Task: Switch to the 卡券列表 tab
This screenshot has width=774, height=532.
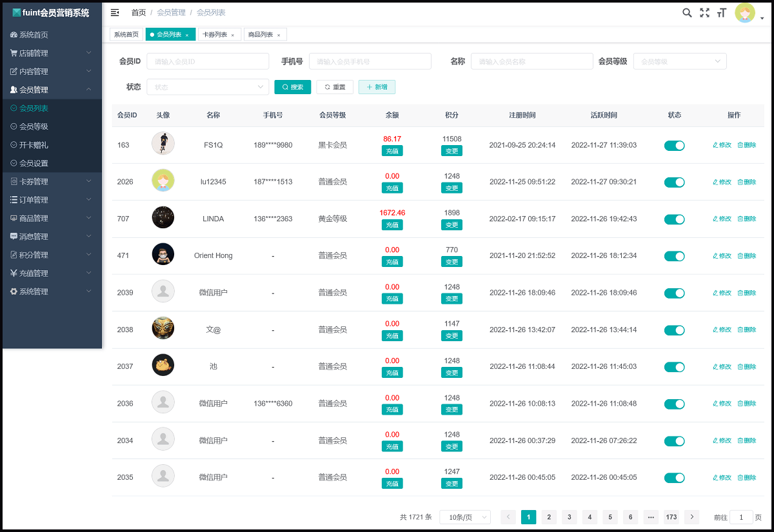Action: click(x=215, y=34)
